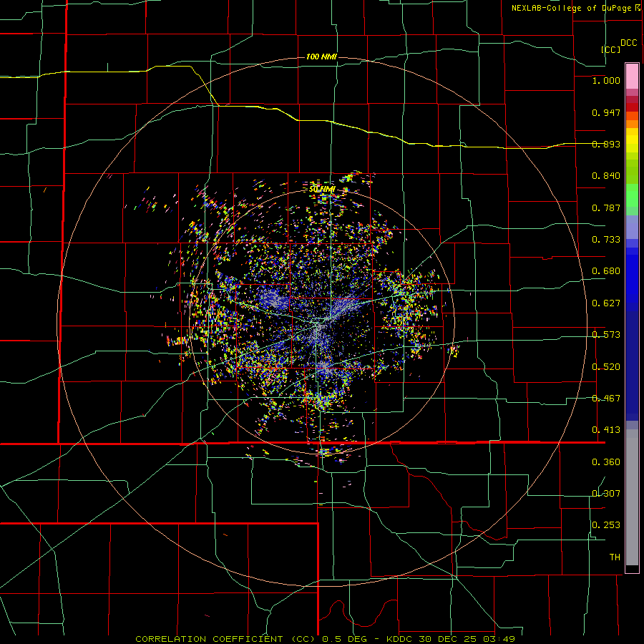The image size is (644, 644).
Task: Click the gray bottom segment of color bar
Action: 632,497
